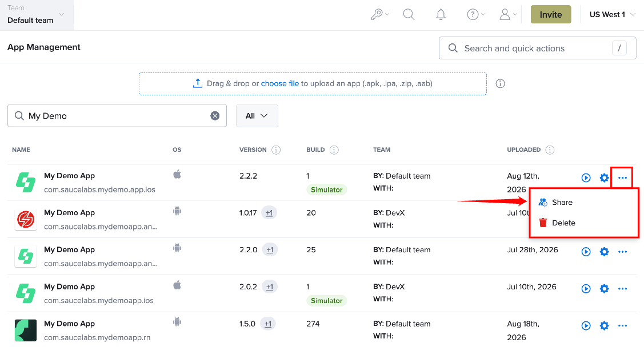Clear the My Demo search filter
This screenshot has width=644, height=347.
[x=215, y=116]
